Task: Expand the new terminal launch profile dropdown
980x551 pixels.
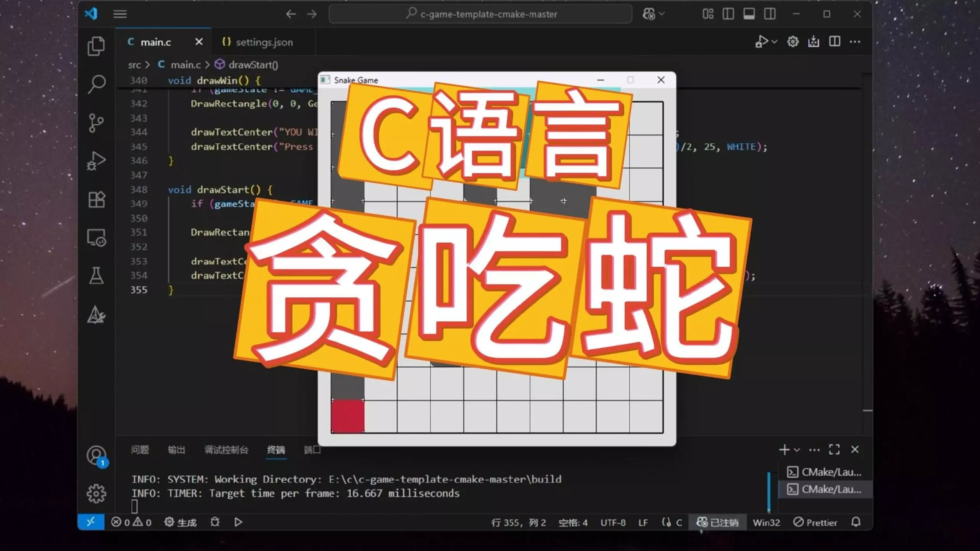Action: point(797,450)
